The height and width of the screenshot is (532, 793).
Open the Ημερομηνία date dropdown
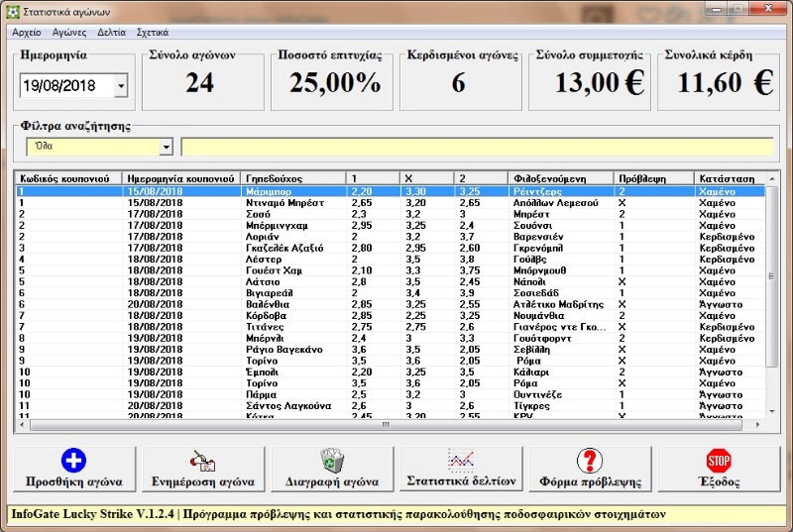coord(121,86)
